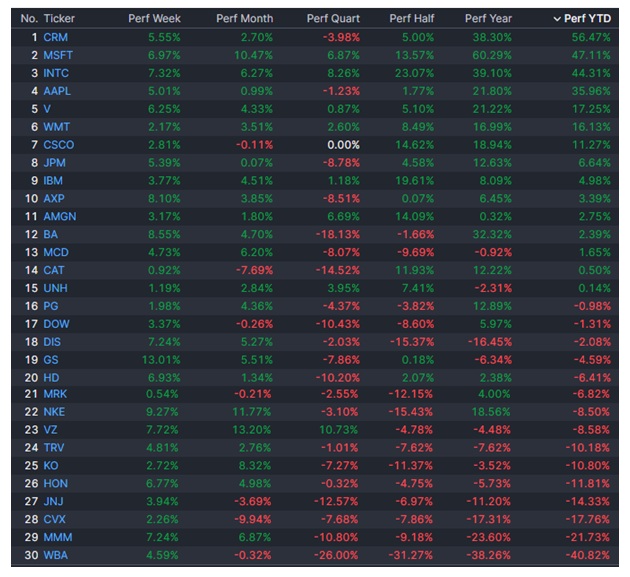This screenshot has width=630, height=577.
Task: Open the DOW ticker link
Action: point(56,324)
